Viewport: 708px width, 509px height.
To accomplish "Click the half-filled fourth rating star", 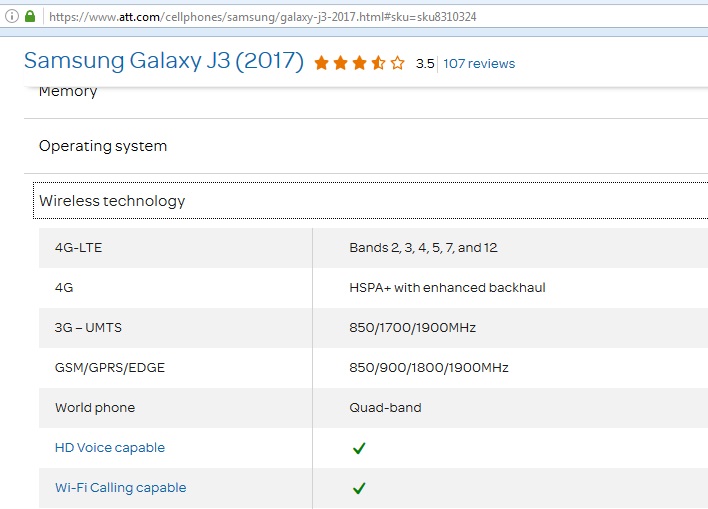I will coord(379,63).
